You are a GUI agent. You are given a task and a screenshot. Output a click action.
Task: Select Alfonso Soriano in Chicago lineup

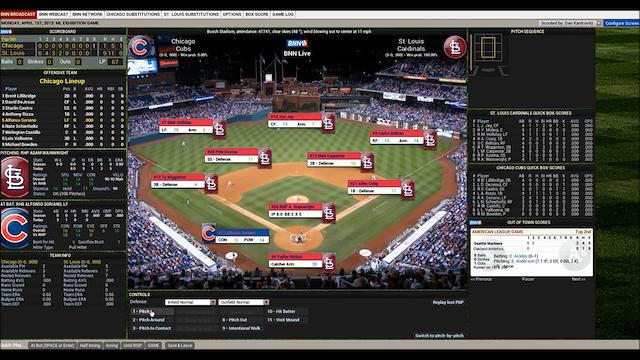coord(63,120)
